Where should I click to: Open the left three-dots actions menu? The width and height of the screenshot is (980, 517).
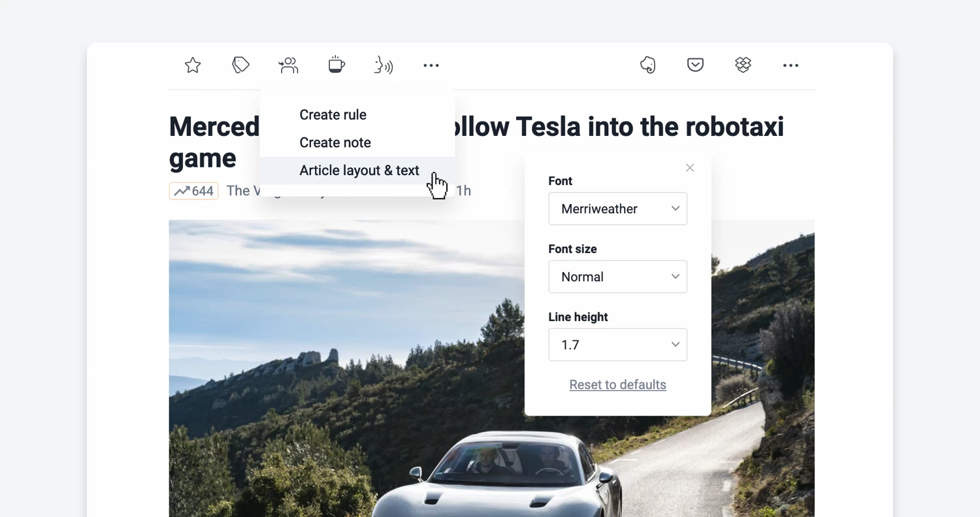(431, 65)
